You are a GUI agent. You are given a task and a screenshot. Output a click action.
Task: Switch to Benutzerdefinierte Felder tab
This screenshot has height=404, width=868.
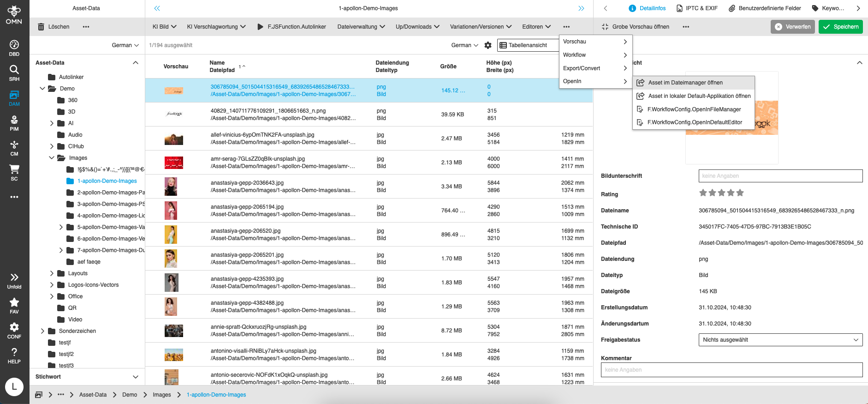tap(765, 8)
